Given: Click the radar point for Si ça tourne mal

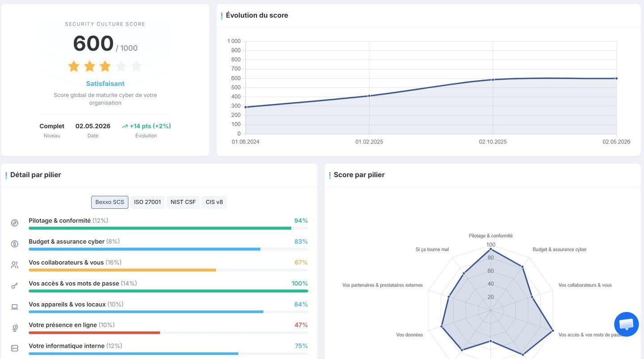Looking at the screenshot, I should (464, 273).
